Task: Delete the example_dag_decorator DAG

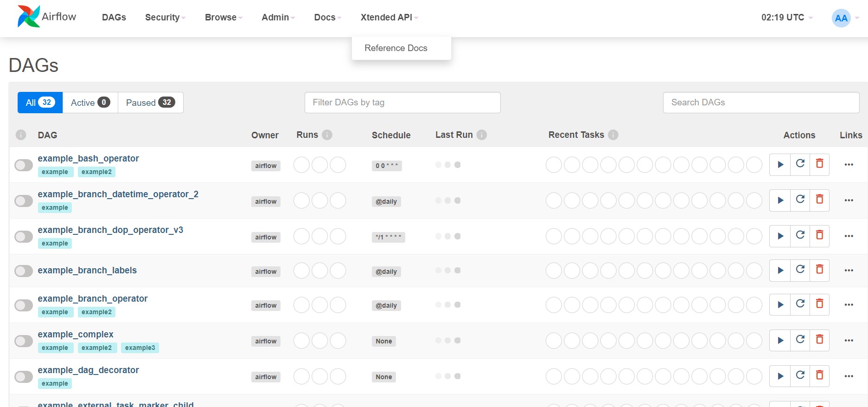Action: click(x=819, y=376)
